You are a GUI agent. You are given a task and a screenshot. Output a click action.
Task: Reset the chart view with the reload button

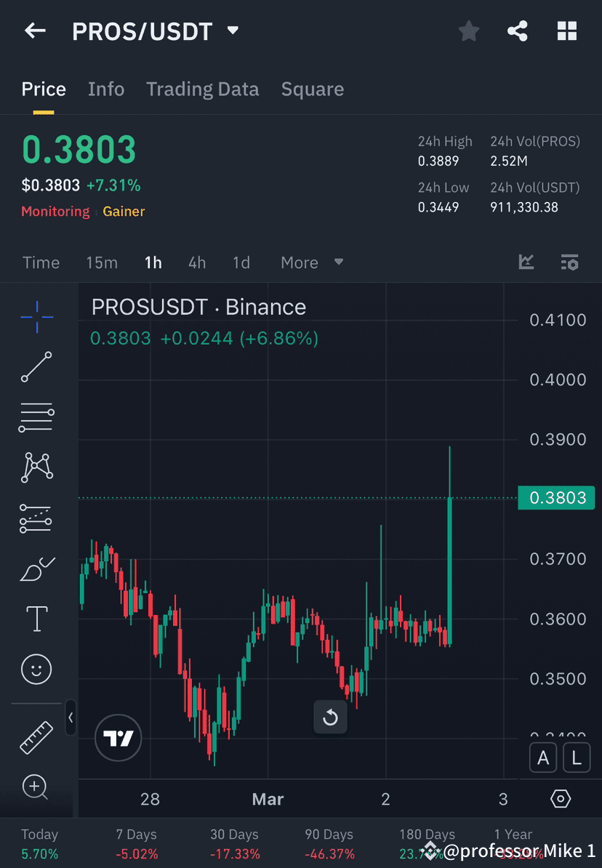pos(330,717)
